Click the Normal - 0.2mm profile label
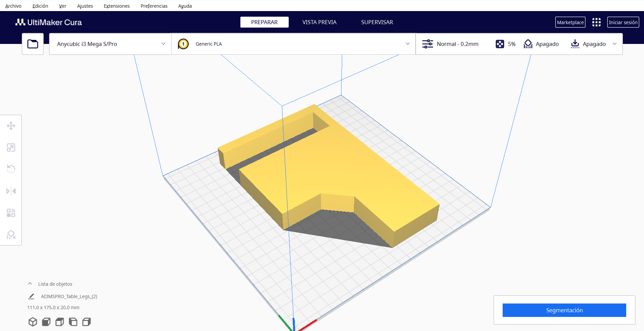The image size is (644, 331). click(x=458, y=44)
